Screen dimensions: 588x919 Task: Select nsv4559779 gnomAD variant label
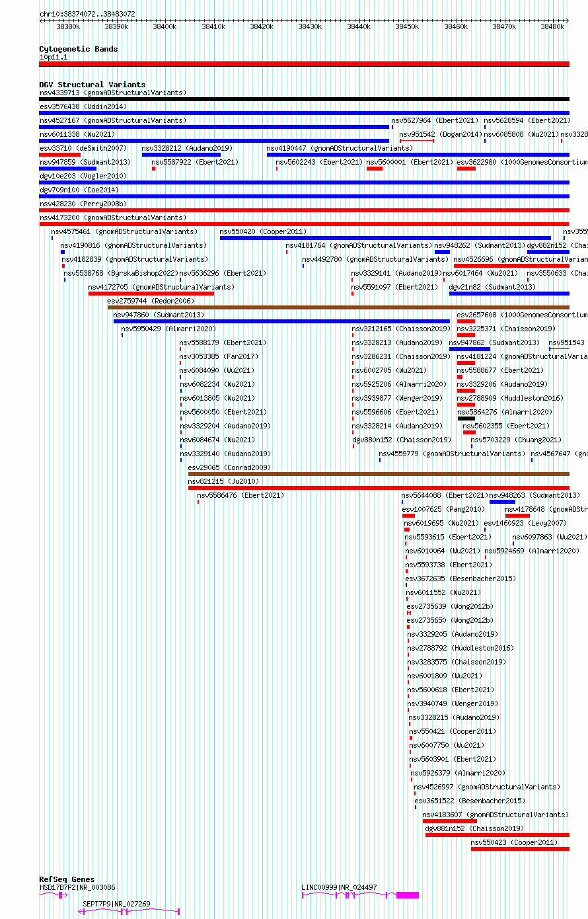click(x=452, y=454)
